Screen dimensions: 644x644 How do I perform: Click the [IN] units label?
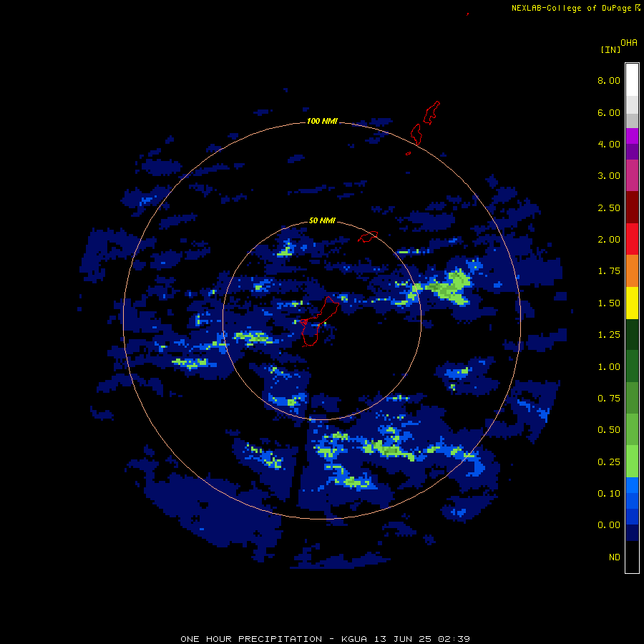610,49
